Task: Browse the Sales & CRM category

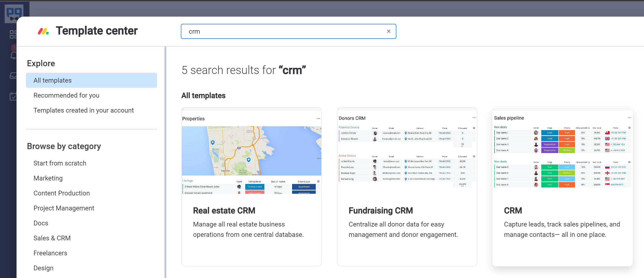Action: tap(52, 238)
